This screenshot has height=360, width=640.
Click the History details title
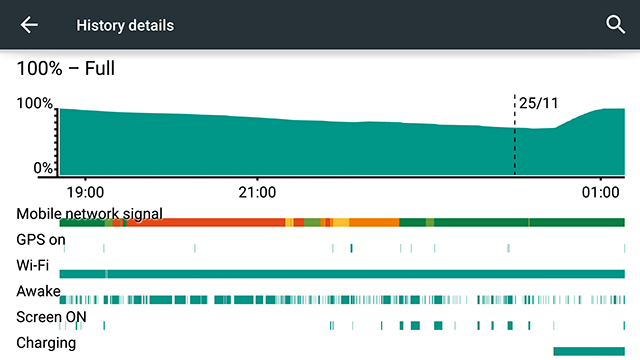125,25
